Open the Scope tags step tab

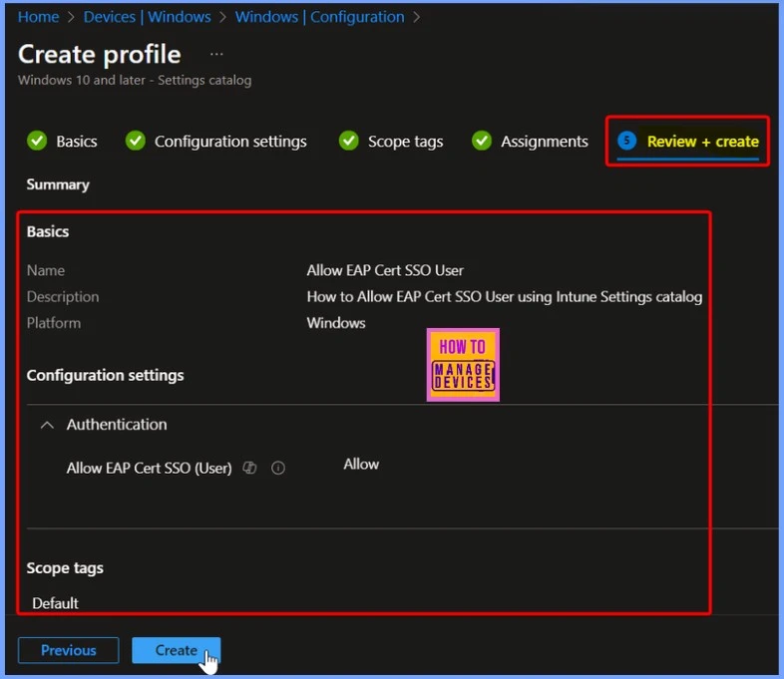point(390,142)
